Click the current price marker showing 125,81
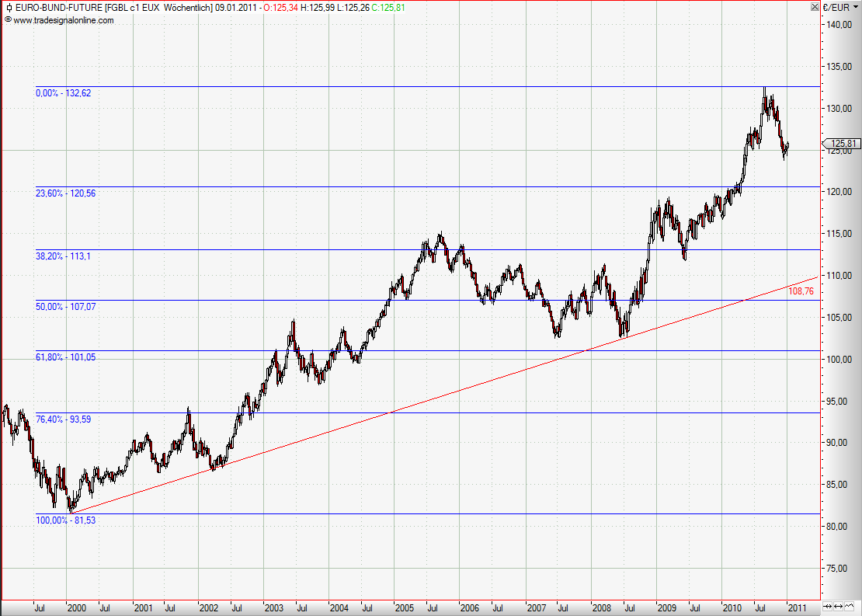The height and width of the screenshot is (616, 862). (x=841, y=144)
